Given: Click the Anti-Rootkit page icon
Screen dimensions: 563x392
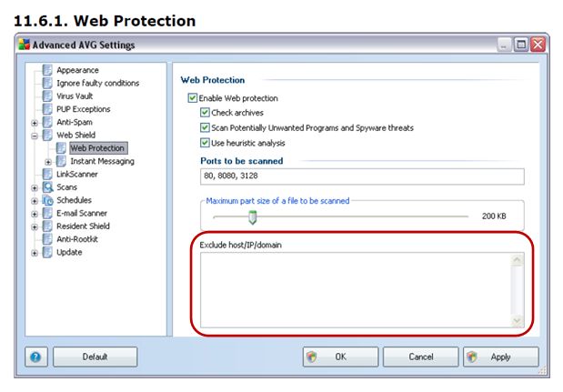Looking at the screenshot, I should [47, 239].
